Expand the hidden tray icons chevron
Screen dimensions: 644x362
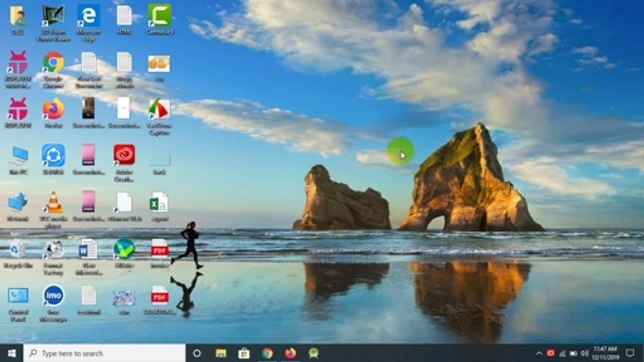[x=540, y=353]
